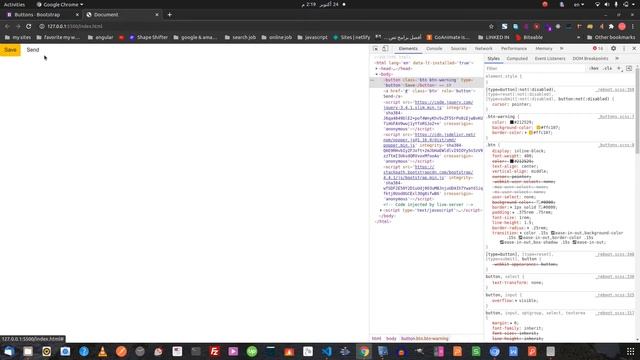640x360 pixels.
Task: Open the DevTools three-dot customize menu
Action: click(x=624, y=49)
